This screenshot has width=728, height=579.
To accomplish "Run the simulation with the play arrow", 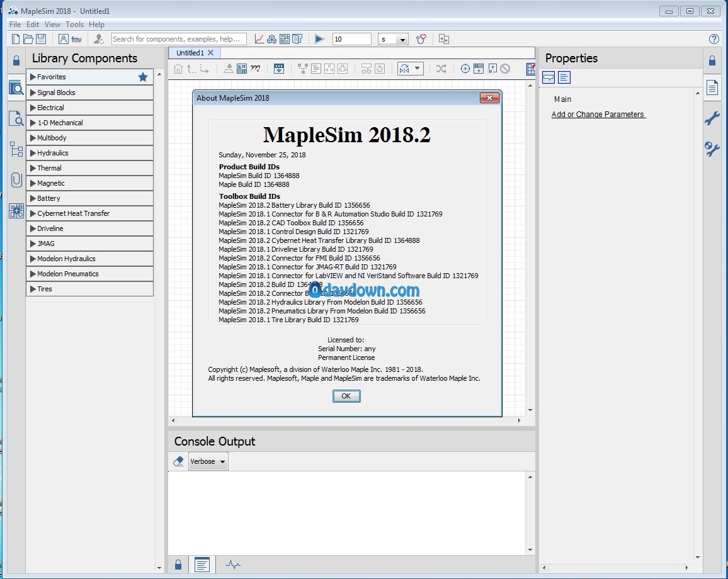I will tap(319, 39).
